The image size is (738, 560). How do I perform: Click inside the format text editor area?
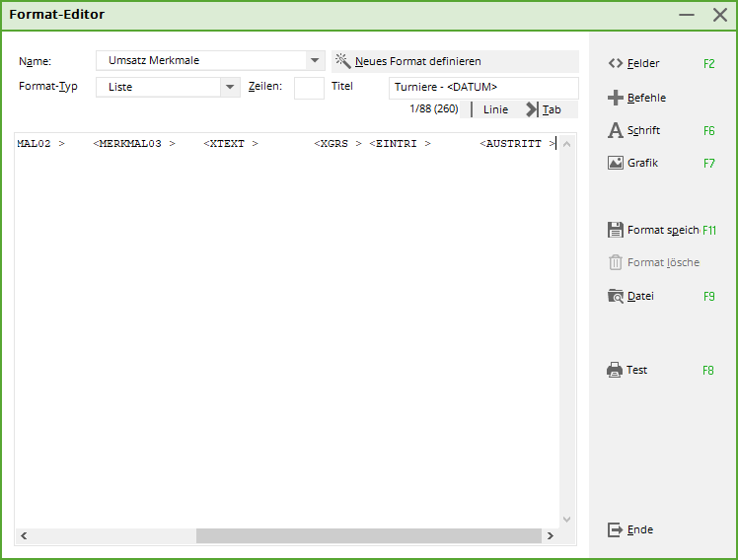pos(286,325)
